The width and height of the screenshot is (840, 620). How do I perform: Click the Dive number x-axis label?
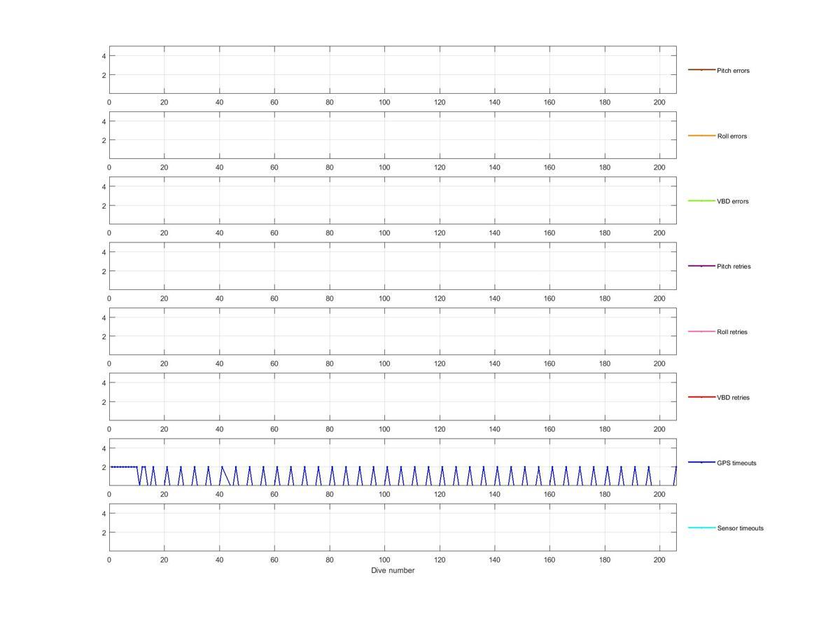click(x=393, y=571)
